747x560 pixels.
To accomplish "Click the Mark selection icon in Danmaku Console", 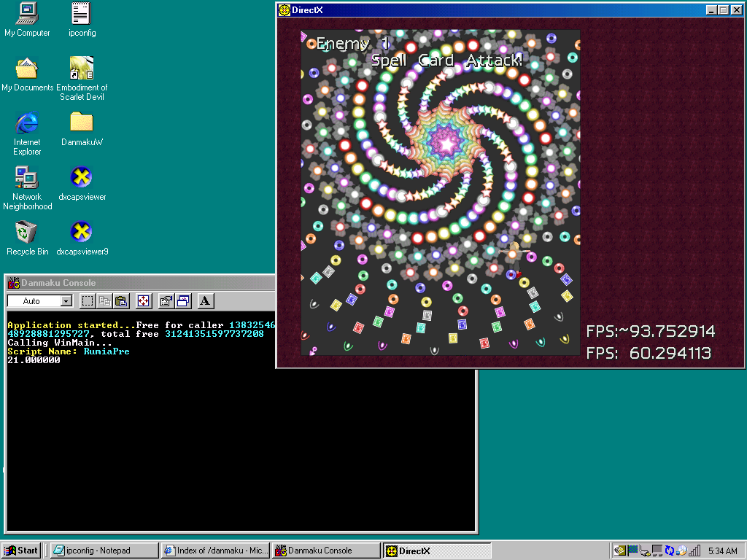I will point(88,301).
